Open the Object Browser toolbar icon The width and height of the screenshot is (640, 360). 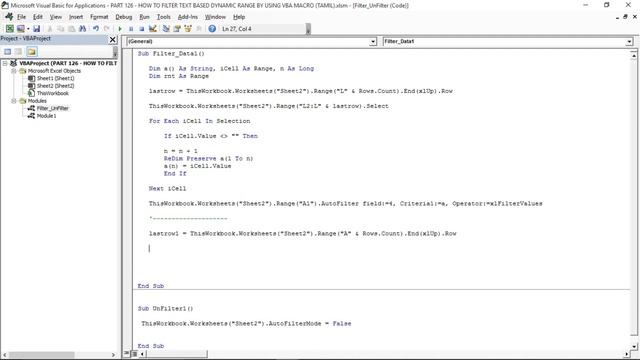point(188,29)
